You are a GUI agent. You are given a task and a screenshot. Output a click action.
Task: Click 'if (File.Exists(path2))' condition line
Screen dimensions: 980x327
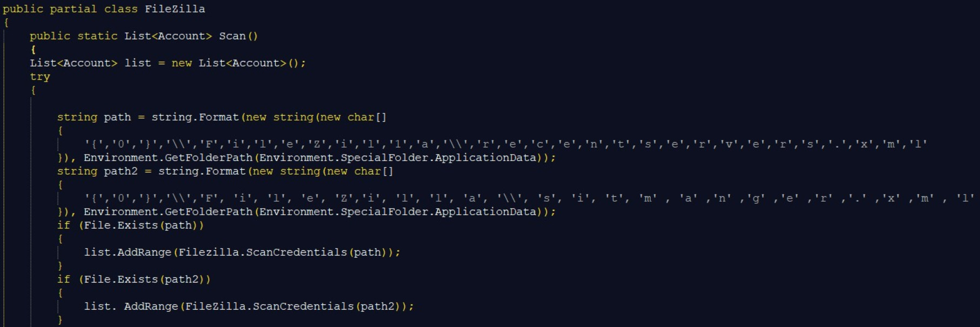(x=134, y=279)
